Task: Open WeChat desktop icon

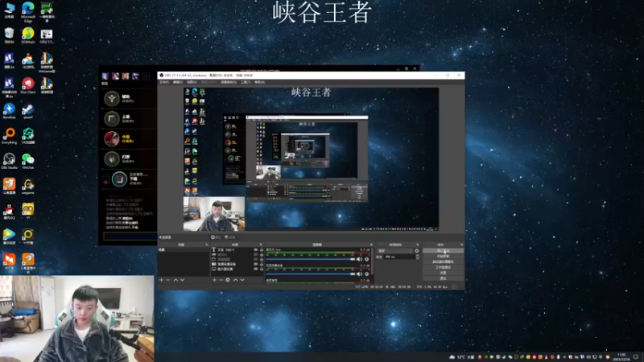Action: coord(28,161)
